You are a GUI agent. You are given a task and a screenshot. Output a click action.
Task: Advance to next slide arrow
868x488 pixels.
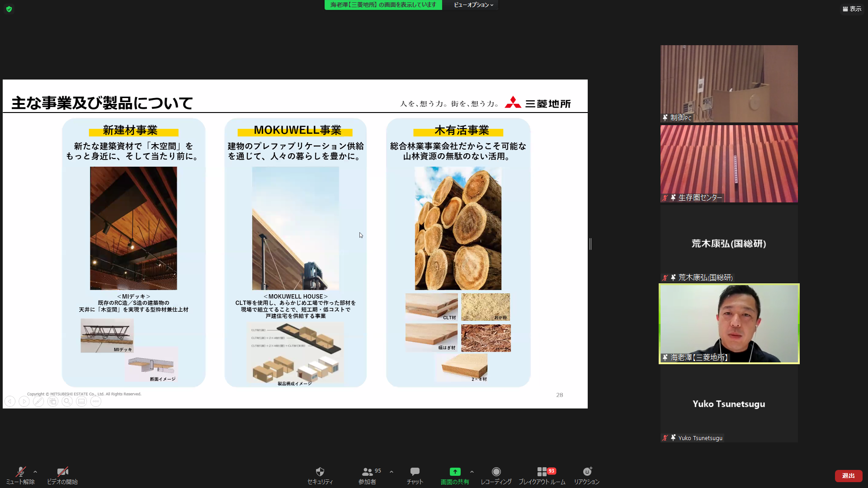pyautogui.click(x=24, y=401)
